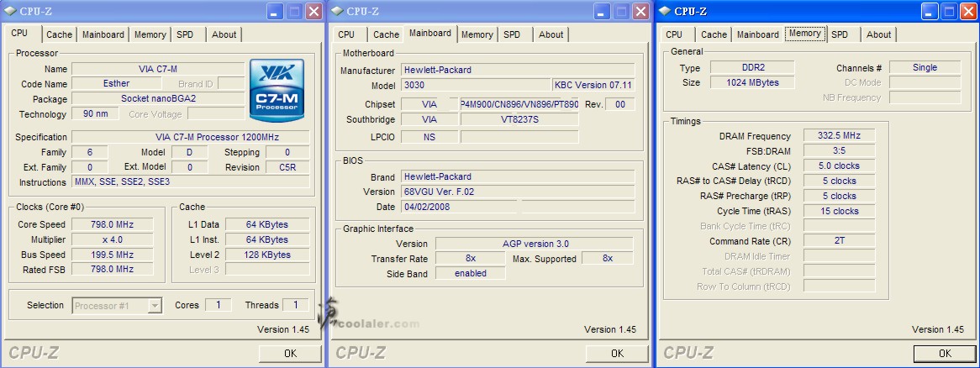This screenshot has height=368, width=980.
Task: Open Mainboard tab in first window
Action: click(x=103, y=35)
